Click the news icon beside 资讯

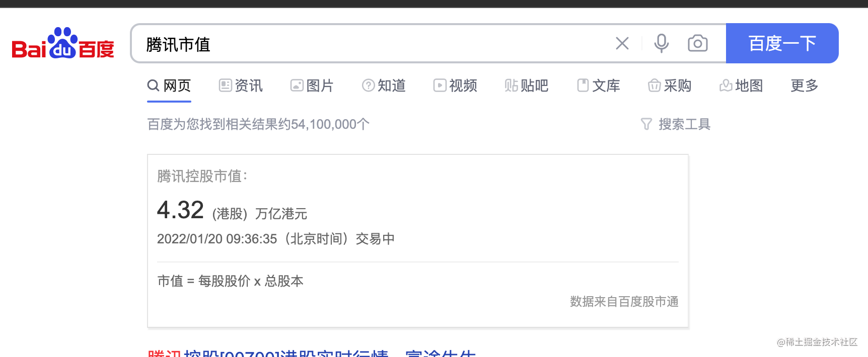click(x=225, y=85)
